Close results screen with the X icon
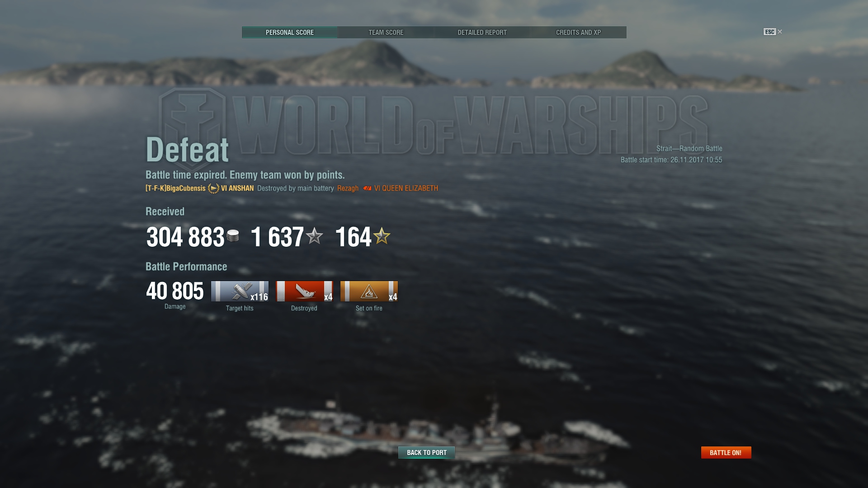 [x=780, y=32]
